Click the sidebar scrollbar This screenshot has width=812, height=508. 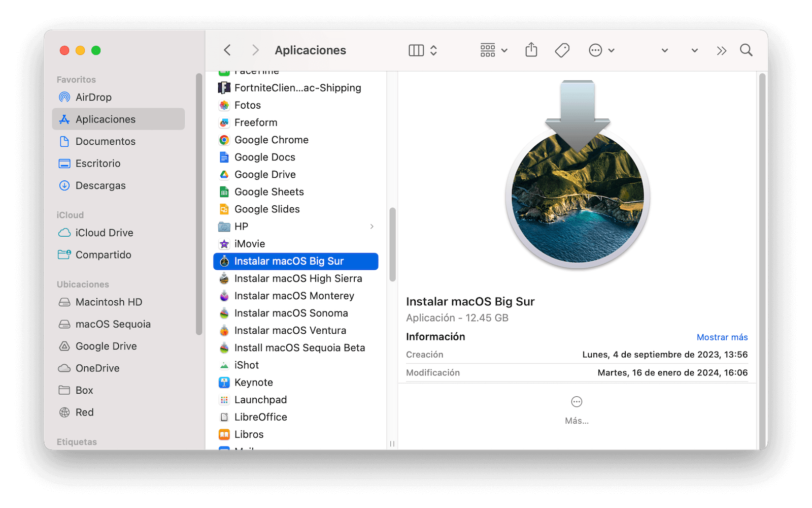tap(199, 204)
